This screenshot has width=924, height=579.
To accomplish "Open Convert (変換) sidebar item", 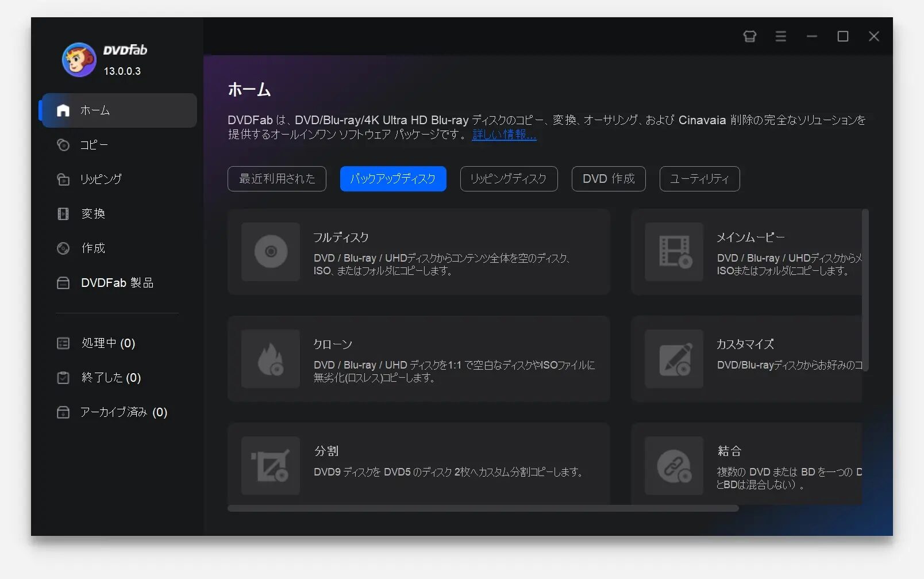I will (x=93, y=214).
